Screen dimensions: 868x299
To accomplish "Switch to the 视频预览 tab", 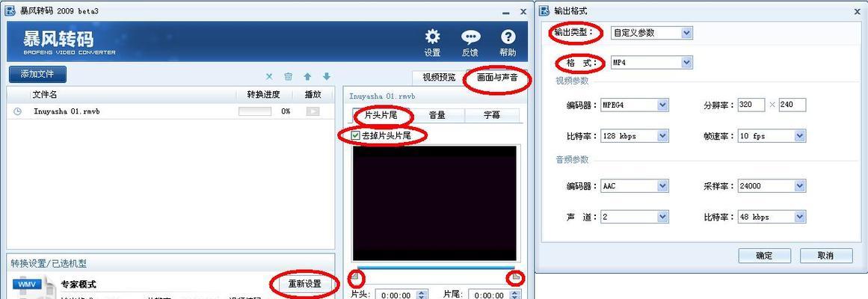I will tap(439, 78).
